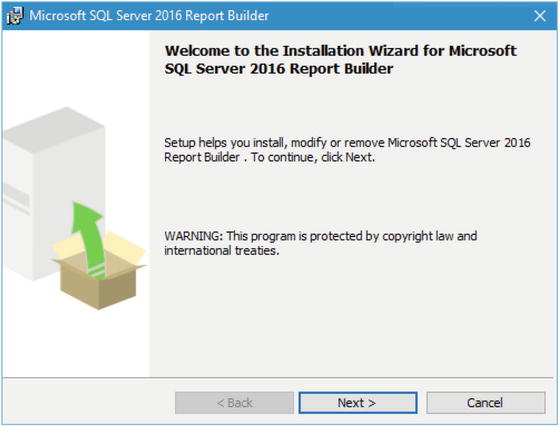Click the WARNING copyright notice text
The height and width of the screenshot is (427, 560).
(x=320, y=243)
